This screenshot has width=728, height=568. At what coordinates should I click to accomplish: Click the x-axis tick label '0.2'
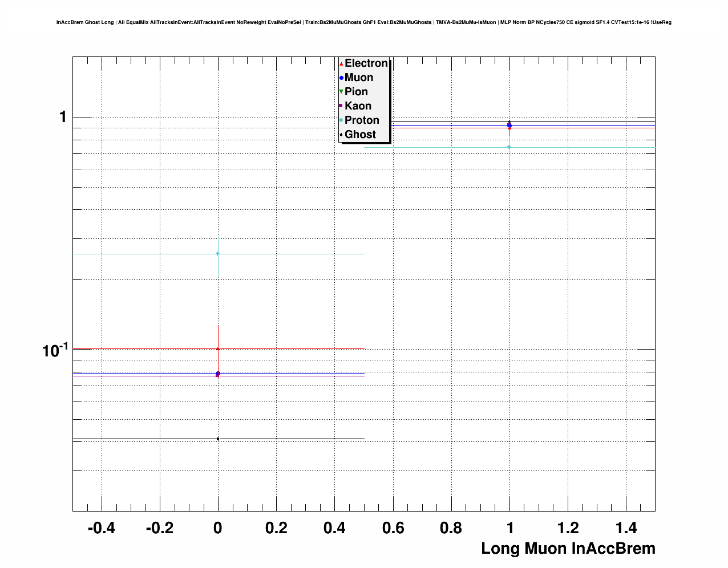276,528
